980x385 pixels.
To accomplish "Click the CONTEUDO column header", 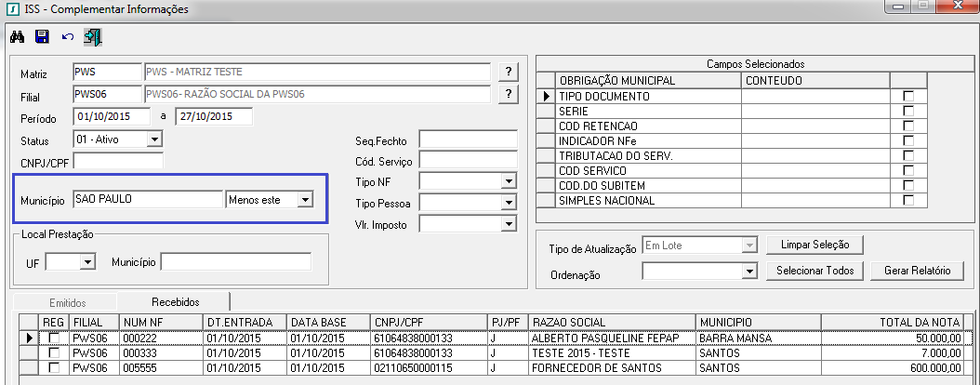I will coord(815,81).
